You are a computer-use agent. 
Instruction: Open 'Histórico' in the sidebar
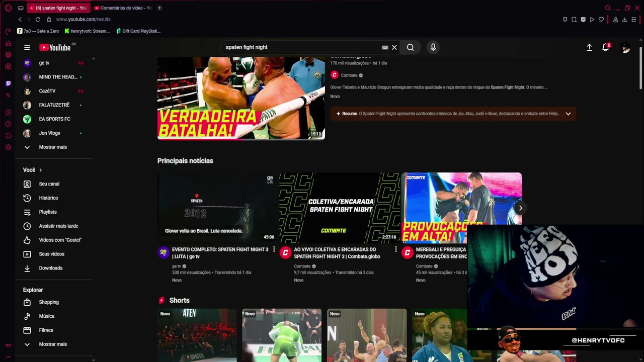pyautogui.click(x=54, y=198)
